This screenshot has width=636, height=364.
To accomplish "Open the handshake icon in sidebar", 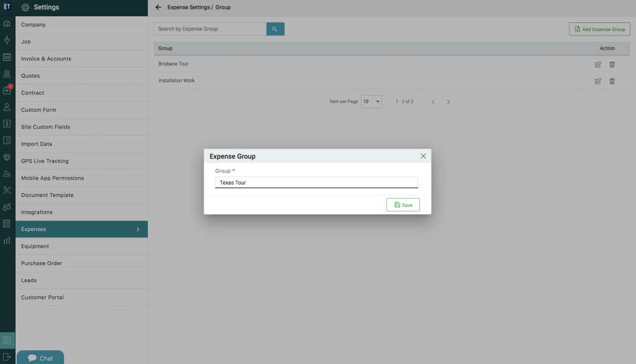I will tap(7, 157).
